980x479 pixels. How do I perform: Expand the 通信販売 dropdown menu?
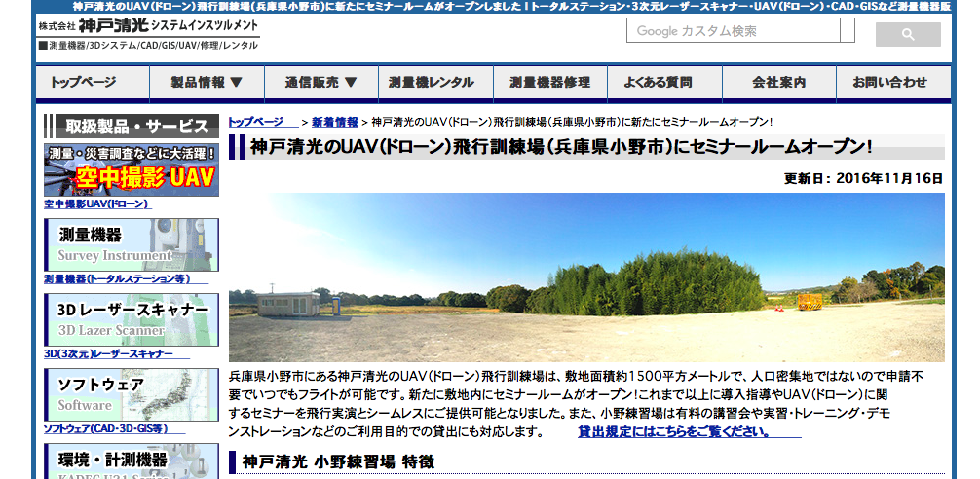321,83
